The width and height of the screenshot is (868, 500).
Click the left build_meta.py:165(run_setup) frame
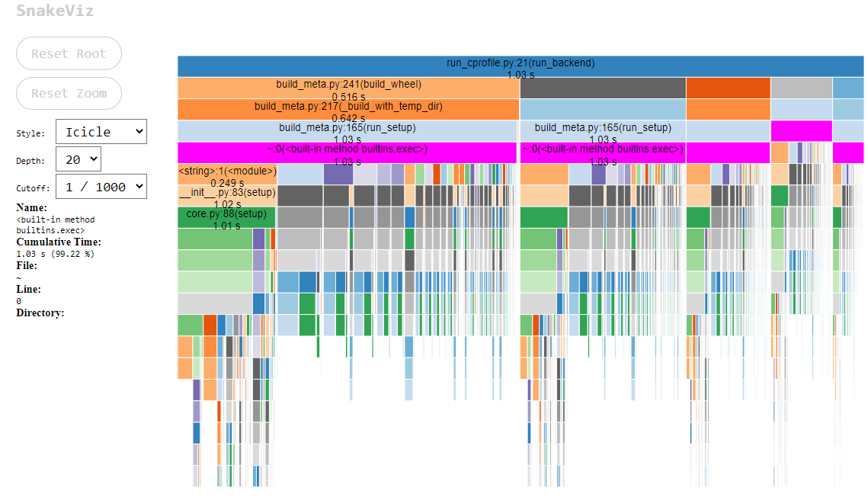tap(347, 128)
